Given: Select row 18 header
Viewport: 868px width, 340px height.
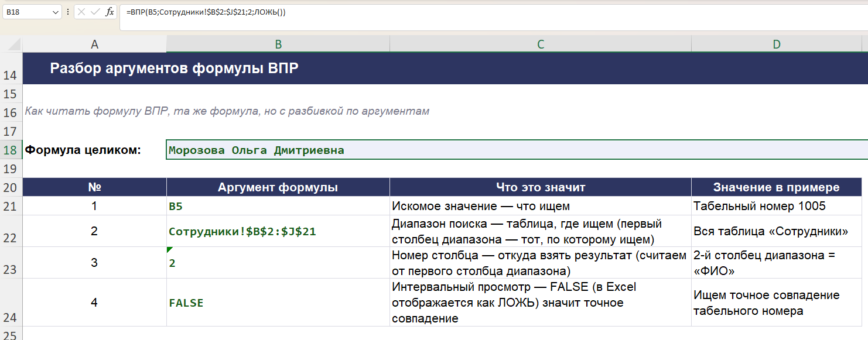Looking at the screenshot, I should tap(11, 150).
